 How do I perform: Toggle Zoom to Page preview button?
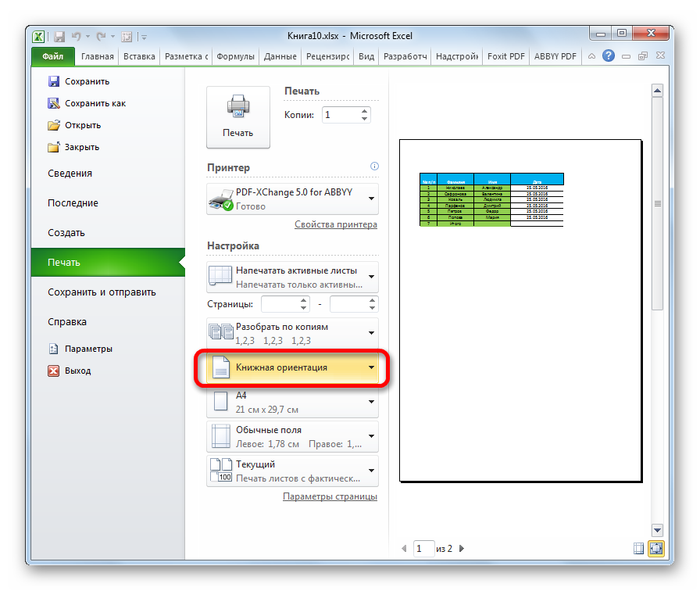click(655, 549)
